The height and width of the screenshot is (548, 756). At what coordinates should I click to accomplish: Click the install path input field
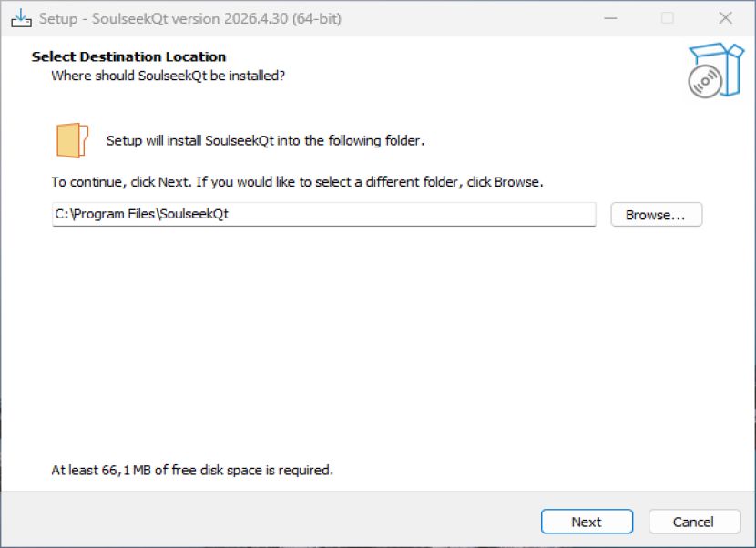coord(324,214)
